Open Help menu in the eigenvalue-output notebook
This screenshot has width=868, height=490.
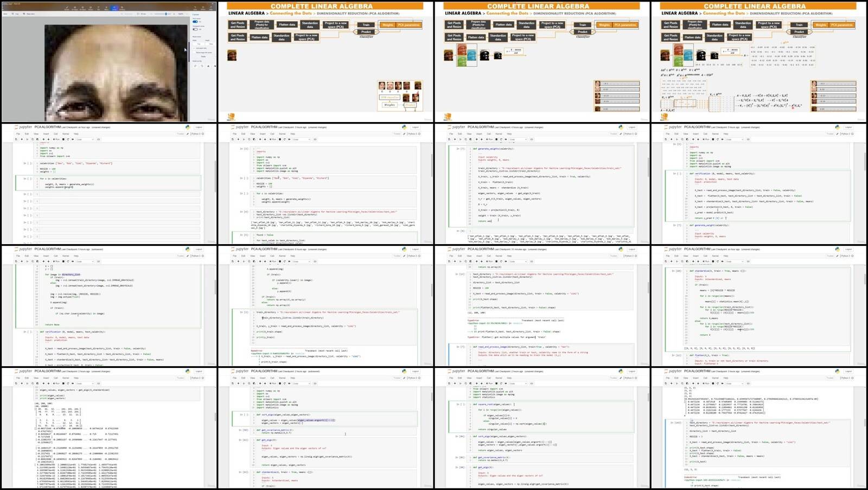(76, 378)
